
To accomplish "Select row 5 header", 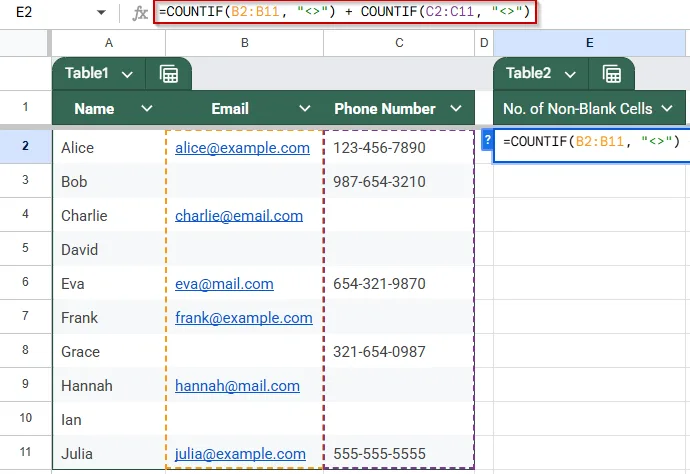I will pyautogui.click(x=26, y=248).
